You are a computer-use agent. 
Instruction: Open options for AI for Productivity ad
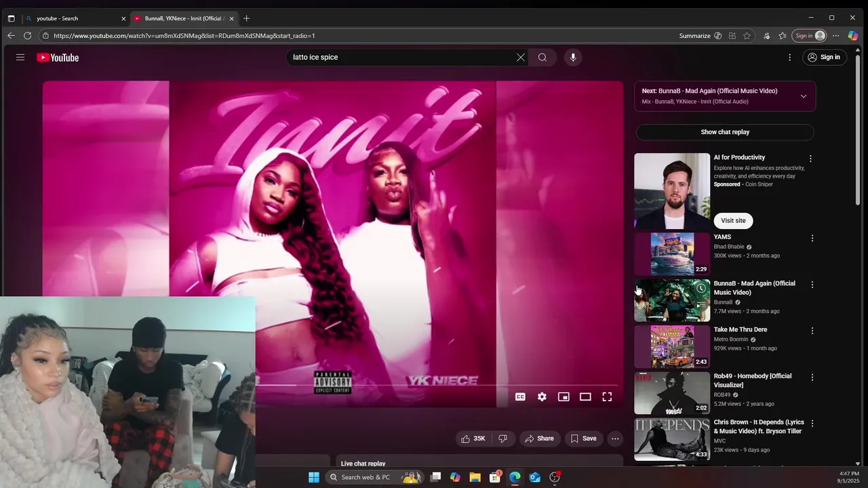[810, 159]
